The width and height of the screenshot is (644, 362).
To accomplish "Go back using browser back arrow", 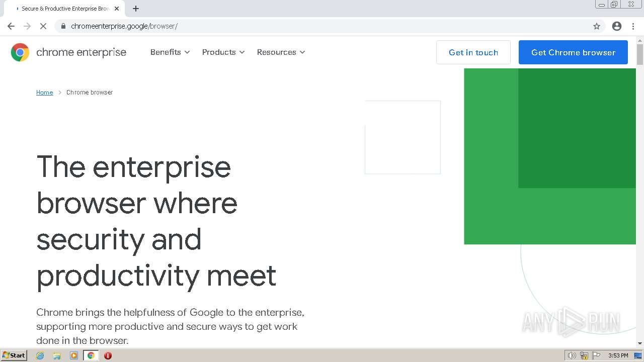I will coord(11,26).
